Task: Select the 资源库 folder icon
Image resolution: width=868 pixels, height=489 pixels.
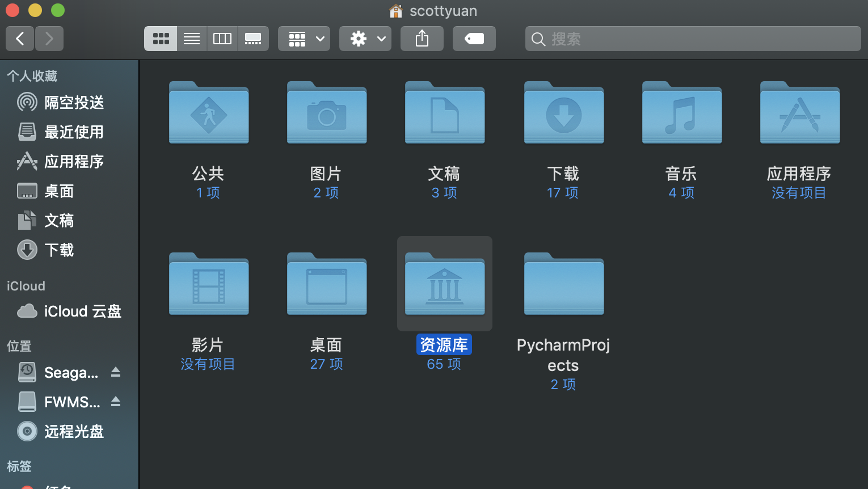Action: pos(445,284)
